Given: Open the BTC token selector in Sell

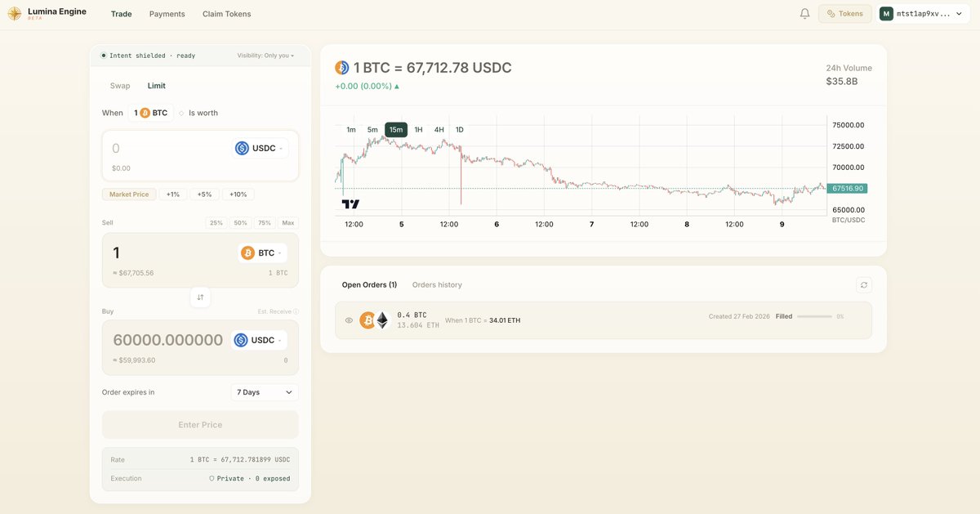Looking at the screenshot, I should tap(262, 253).
